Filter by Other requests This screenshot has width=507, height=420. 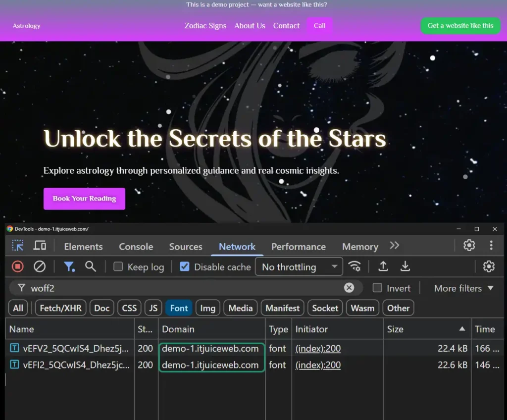[399, 308]
